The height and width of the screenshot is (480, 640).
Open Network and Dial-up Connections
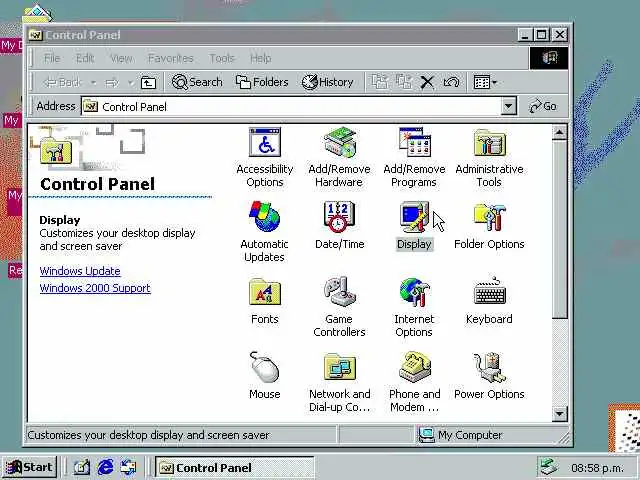(339, 382)
